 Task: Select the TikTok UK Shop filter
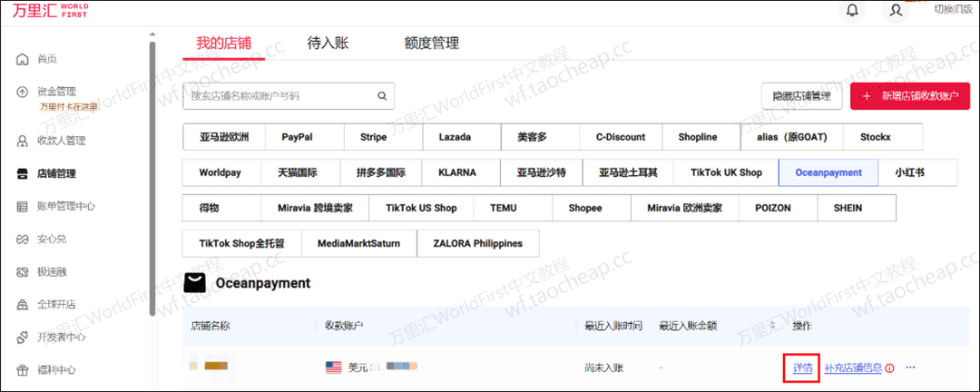(x=726, y=172)
